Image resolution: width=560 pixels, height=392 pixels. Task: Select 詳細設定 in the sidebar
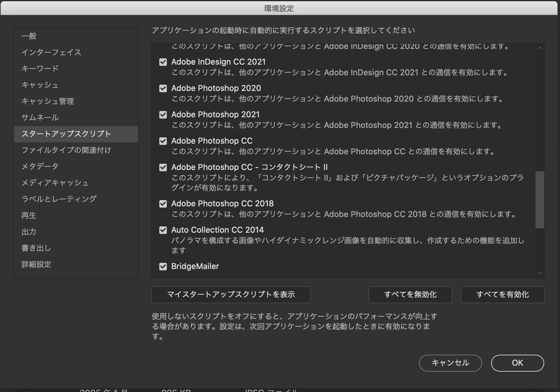pos(76,264)
